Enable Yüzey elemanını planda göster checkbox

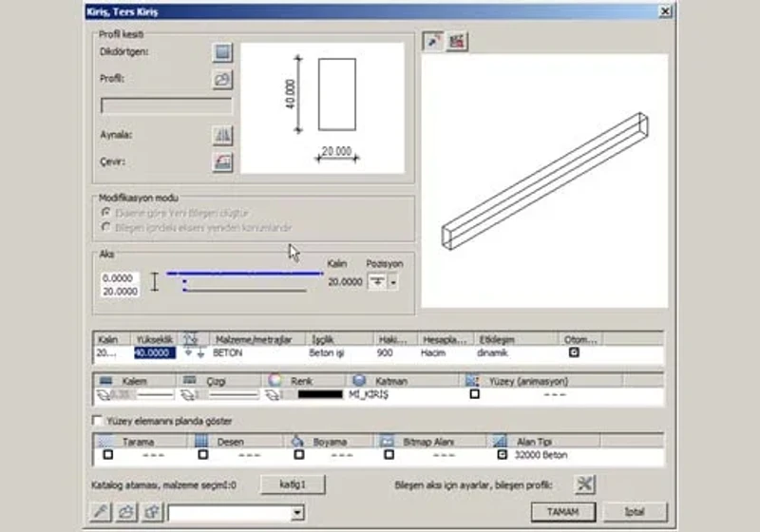[x=98, y=420]
